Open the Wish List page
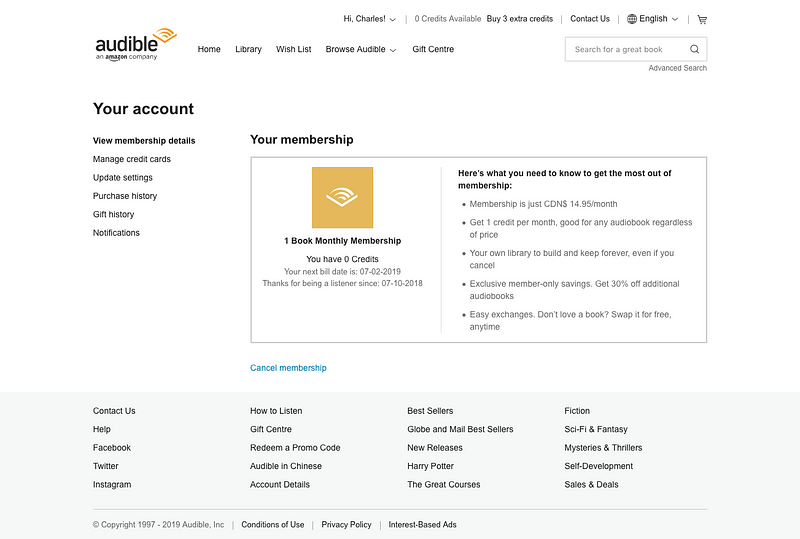This screenshot has height=539, width=800. point(293,49)
